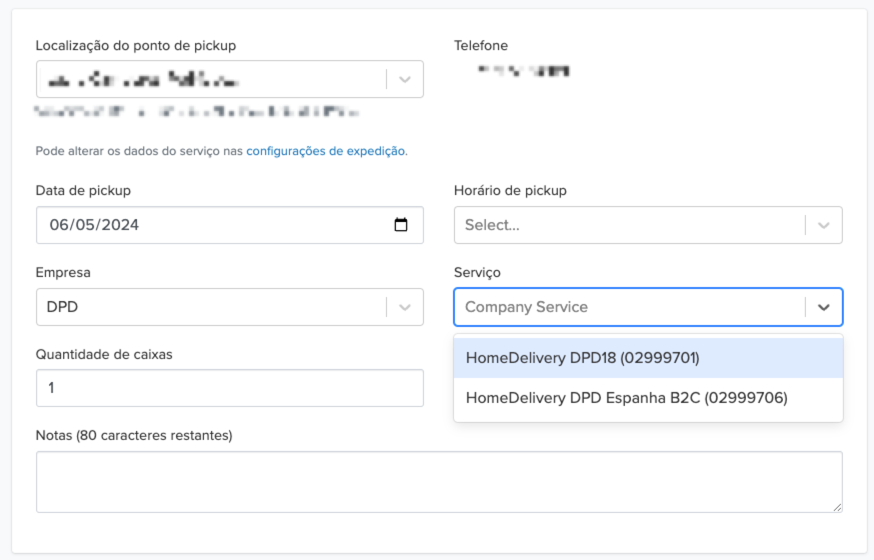Expand the Empresa dropdown arrow

point(404,307)
